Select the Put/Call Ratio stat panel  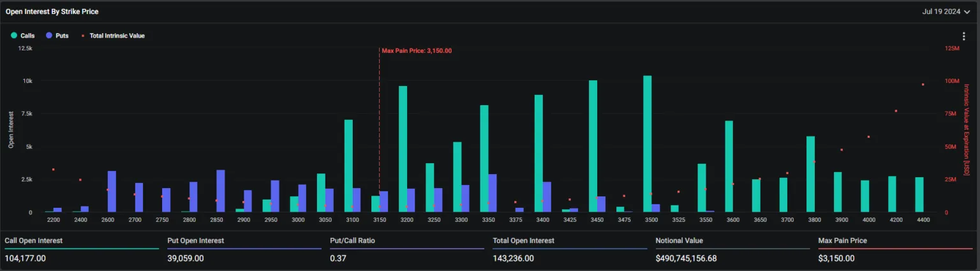pyautogui.click(x=406, y=250)
